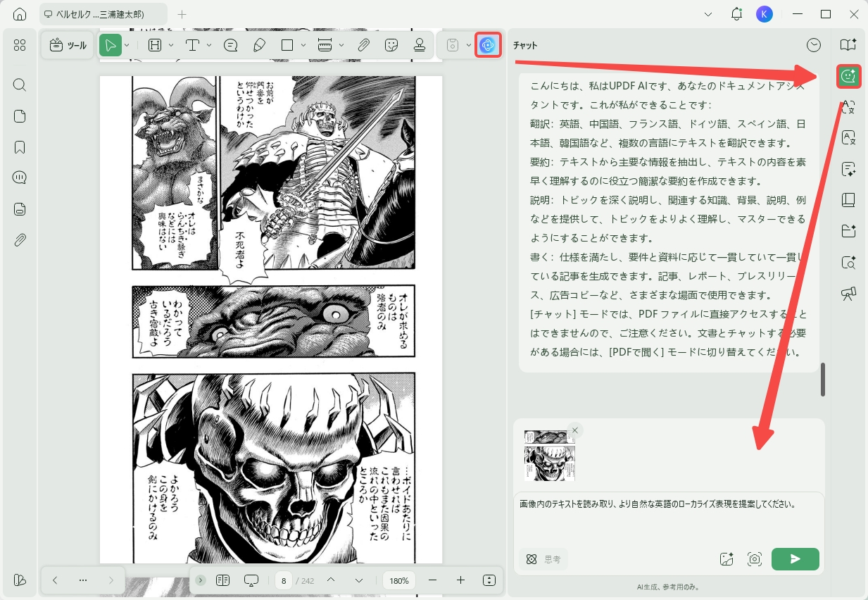Select the pointer selection tool
The image size is (868, 600).
[110, 45]
